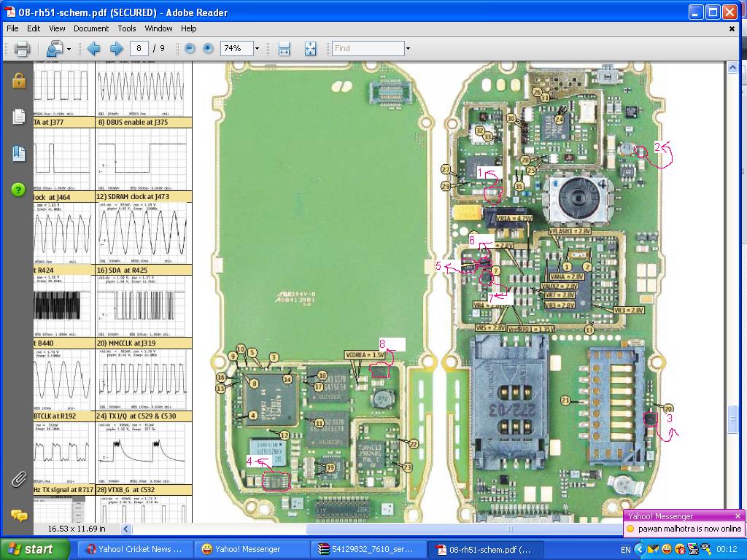747x560 pixels.
Task: Click the page size text 16.53 x 11.69 in
Action: [x=76, y=529]
